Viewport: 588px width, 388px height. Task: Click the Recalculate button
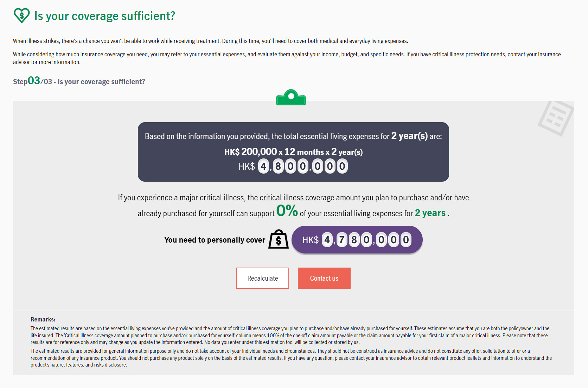[263, 278]
